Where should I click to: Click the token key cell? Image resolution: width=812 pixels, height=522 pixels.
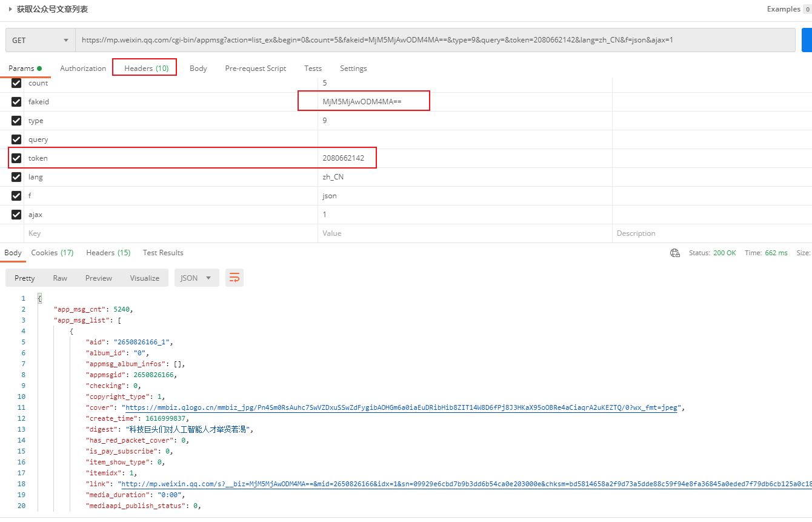pos(171,158)
